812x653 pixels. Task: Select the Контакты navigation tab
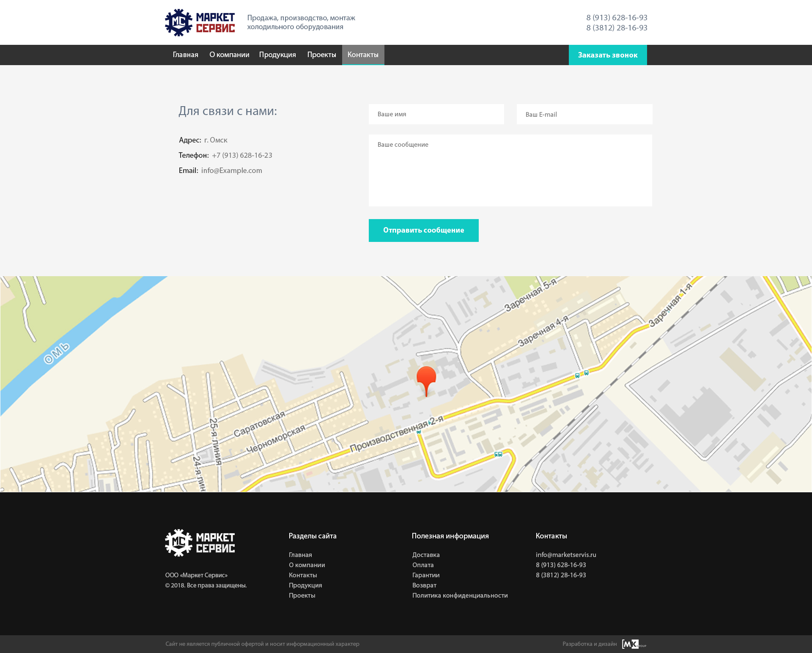click(363, 55)
